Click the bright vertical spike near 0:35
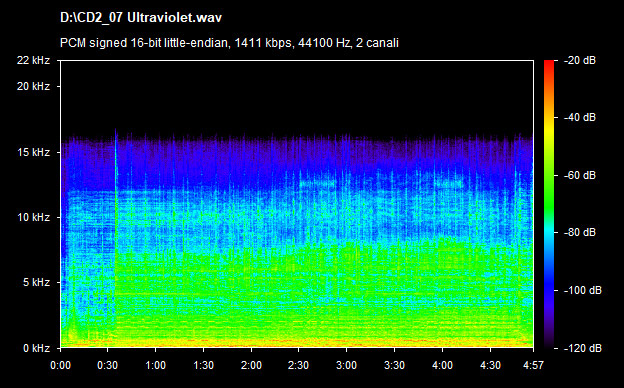The width and height of the screenshot is (624, 388). coord(116,239)
